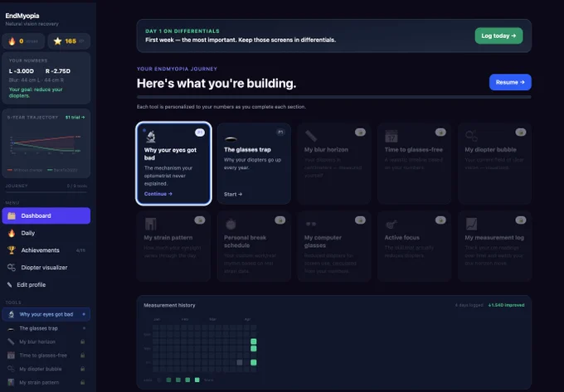Click the My computer glasses card title
The width and height of the screenshot is (564, 392).
(x=323, y=241)
